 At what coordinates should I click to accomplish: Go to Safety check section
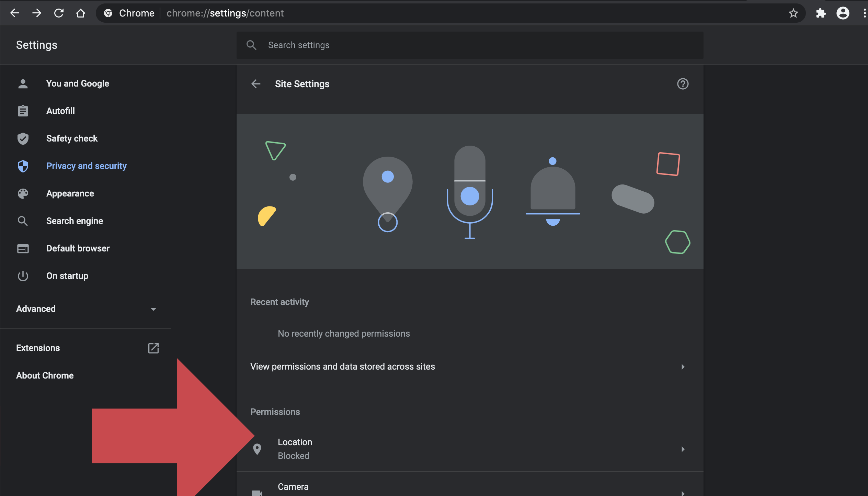(x=72, y=138)
